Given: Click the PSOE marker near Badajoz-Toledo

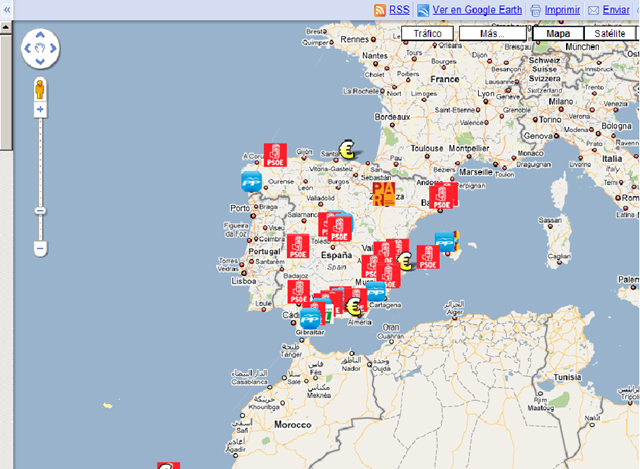Looking at the screenshot, I should (298, 247).
